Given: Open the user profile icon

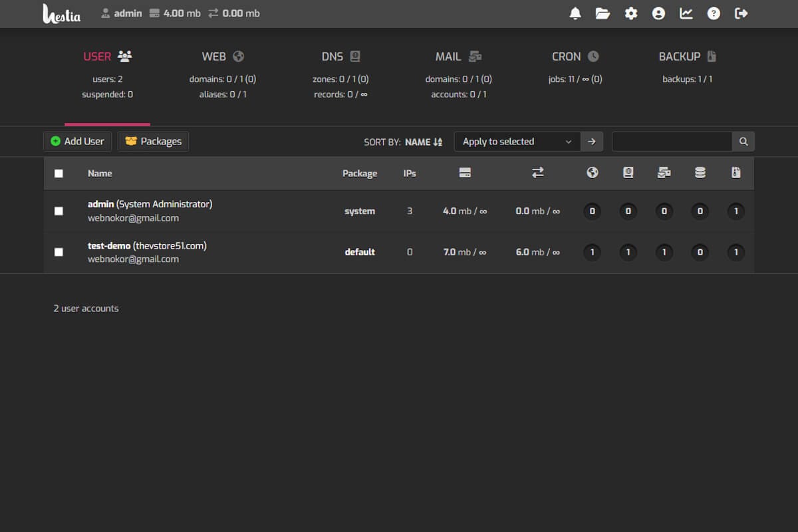Looking at the screenshot, I should coord(658,13).
